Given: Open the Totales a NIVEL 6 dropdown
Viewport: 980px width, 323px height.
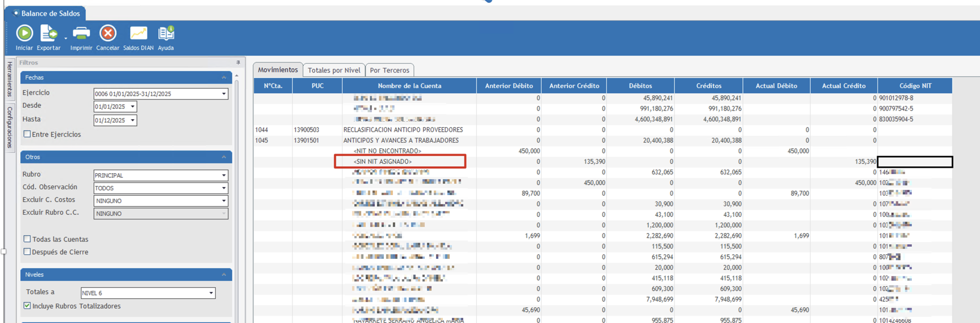Looking at the screenshot, I should pyautogui.click(x=211, y=293).
